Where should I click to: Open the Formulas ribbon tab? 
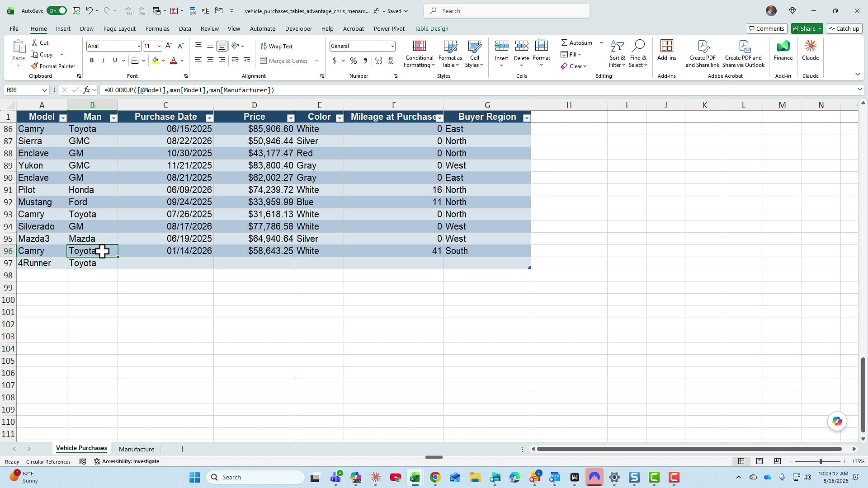157,28
